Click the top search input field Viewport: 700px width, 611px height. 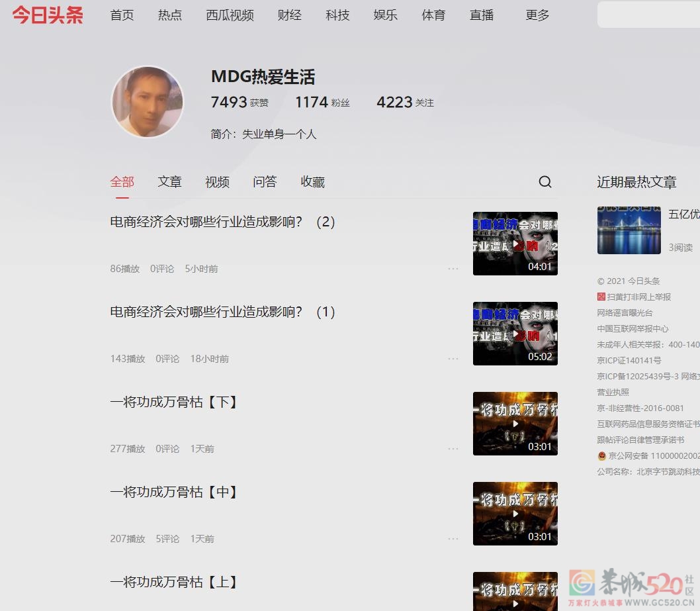648,15
